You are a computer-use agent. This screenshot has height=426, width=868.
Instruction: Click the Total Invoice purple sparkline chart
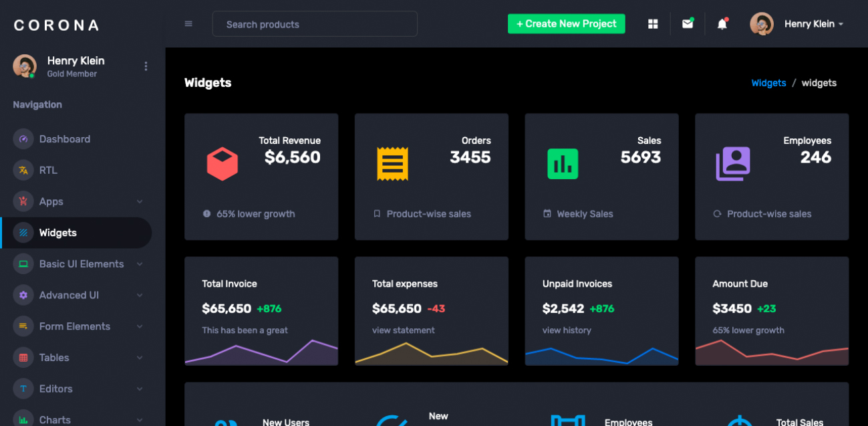(x=261, y=353)
